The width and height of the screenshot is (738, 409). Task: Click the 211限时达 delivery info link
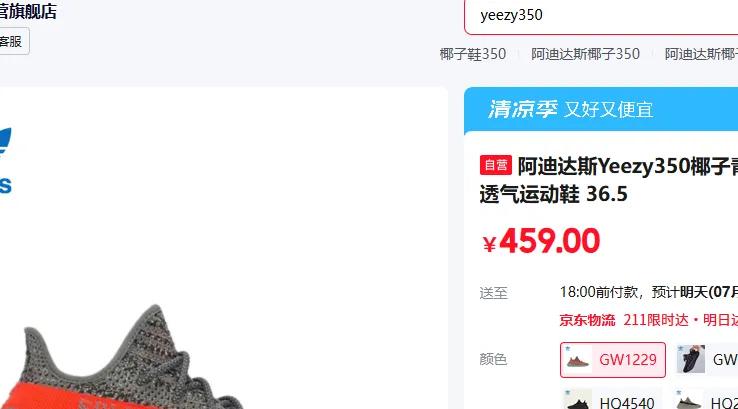pos(656,320)
